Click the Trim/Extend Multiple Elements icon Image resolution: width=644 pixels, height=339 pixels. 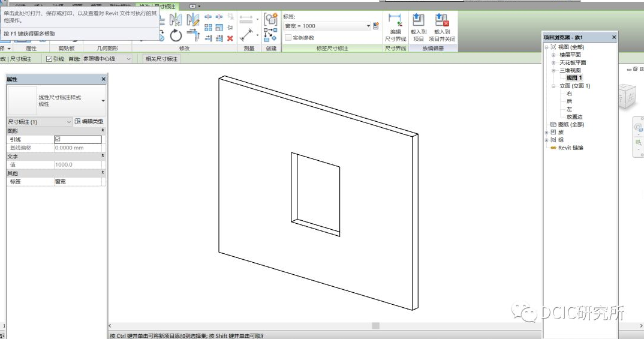coord(219,38)
